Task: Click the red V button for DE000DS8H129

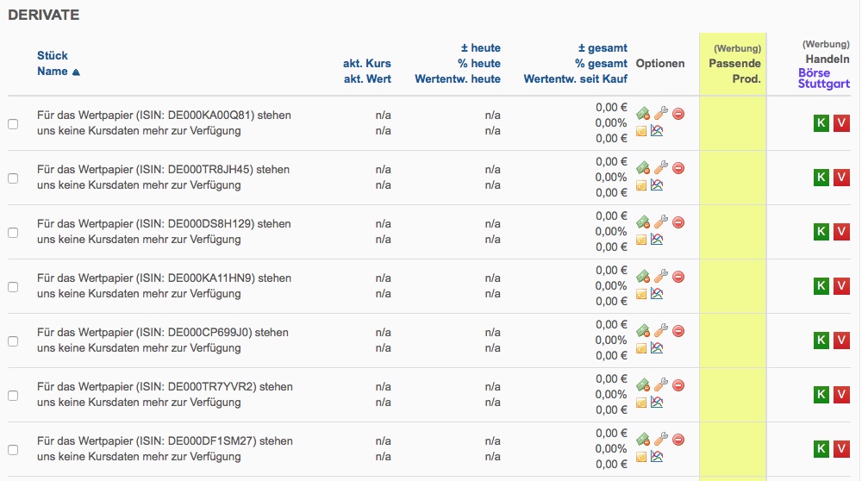Action: (841, 231)
